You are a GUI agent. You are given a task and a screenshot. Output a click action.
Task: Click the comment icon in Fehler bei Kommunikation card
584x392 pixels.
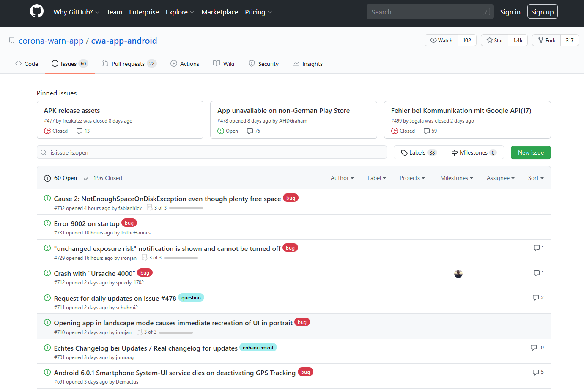[x=427, y=131]
